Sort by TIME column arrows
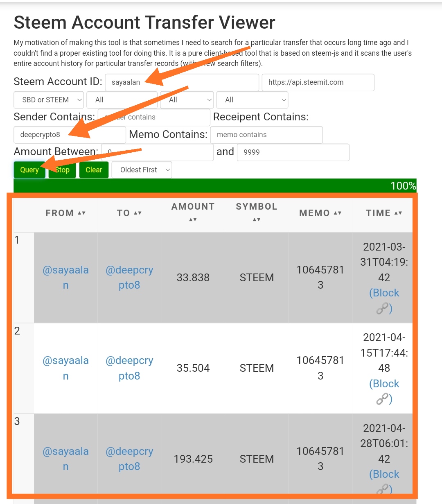The height and width of the screenshot is (504, 442). coord(398,213)
